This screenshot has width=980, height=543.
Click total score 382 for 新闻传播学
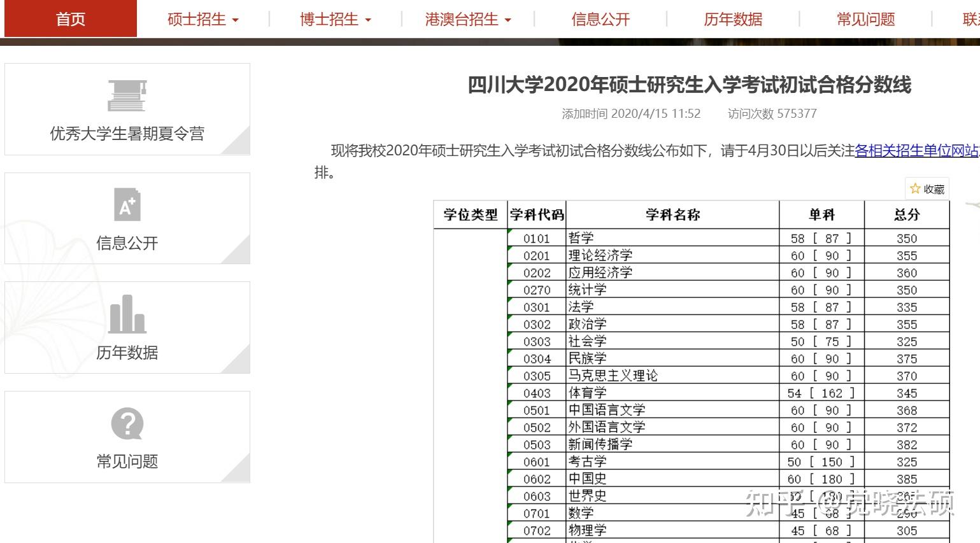coord(907,444)
